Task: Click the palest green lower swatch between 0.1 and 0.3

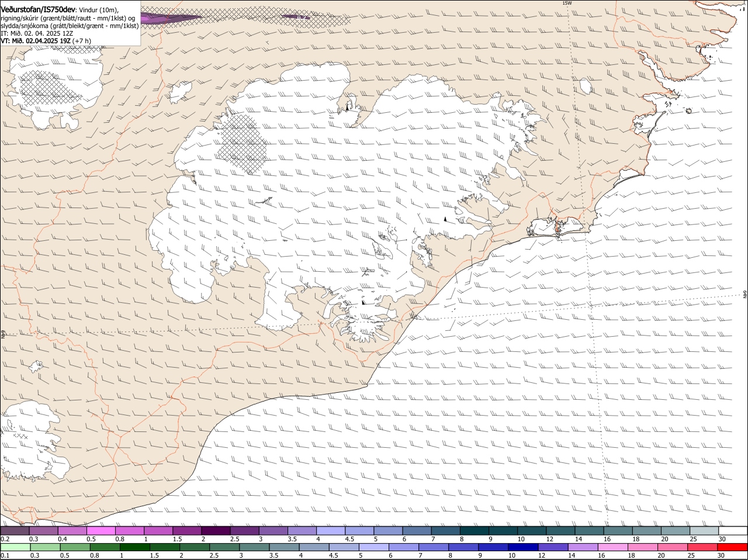Action: click(x=15, y=547)
